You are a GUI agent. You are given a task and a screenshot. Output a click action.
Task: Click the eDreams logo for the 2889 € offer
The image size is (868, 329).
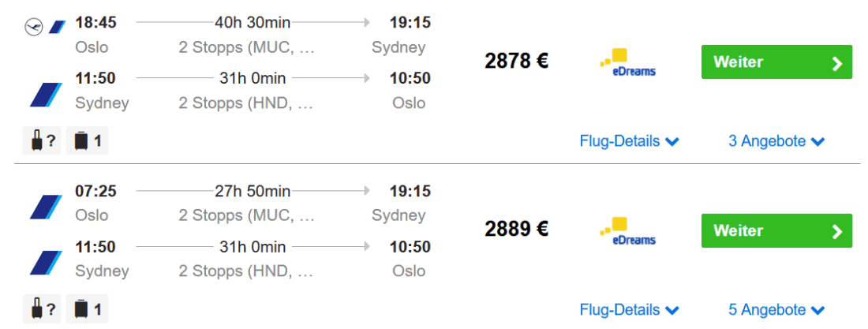pyautogui.click(x=627, y=231)
